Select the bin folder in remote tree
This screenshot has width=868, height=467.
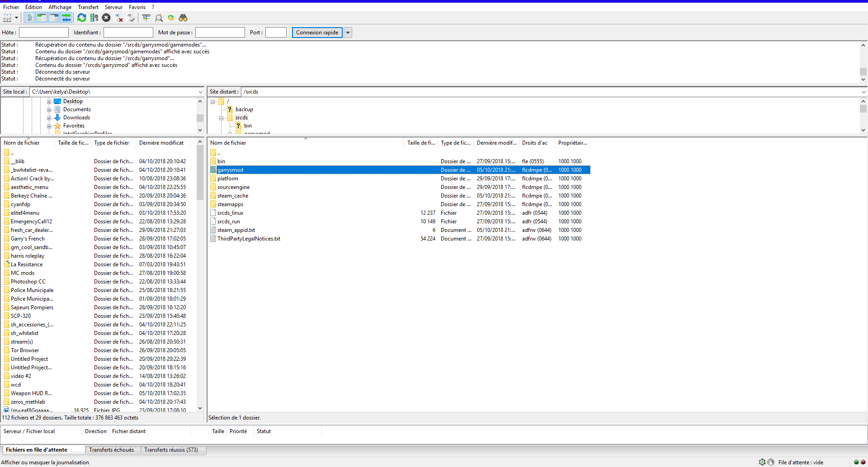[x=248, y=126]
